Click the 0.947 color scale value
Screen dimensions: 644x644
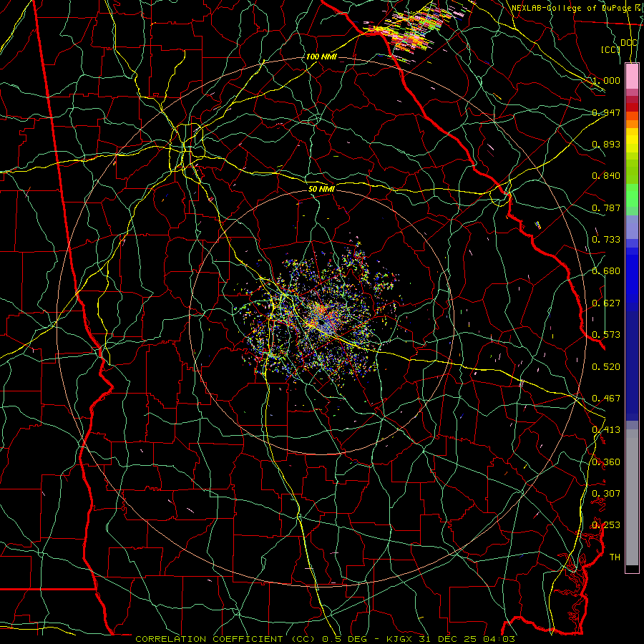point(606,112)
